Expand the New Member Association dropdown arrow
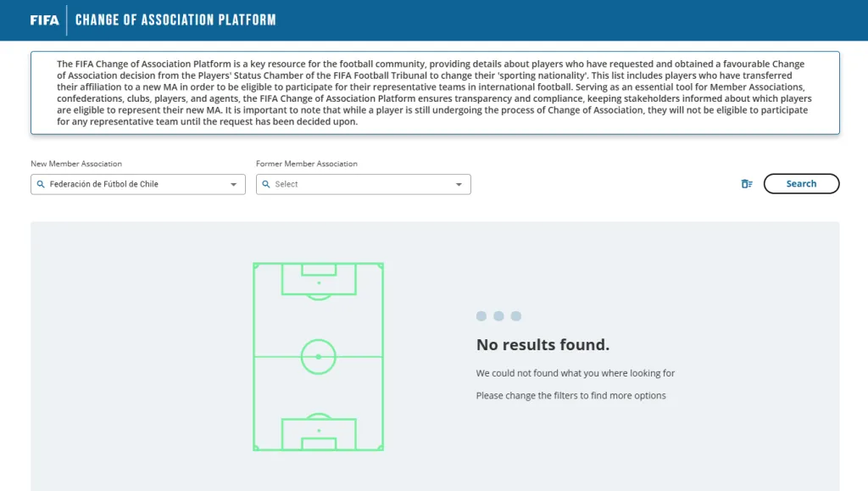This screenshot has width=868, height=491. tap(234, 184)
